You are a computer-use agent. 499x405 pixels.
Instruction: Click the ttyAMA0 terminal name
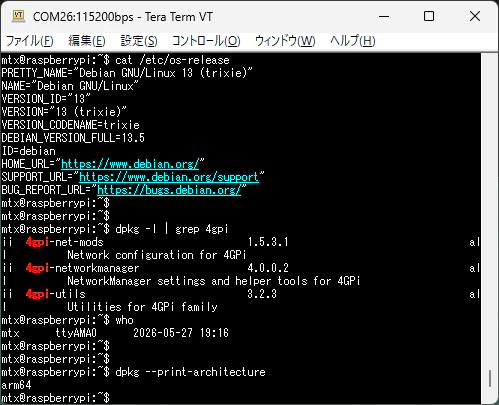click(x=76, y=333)
